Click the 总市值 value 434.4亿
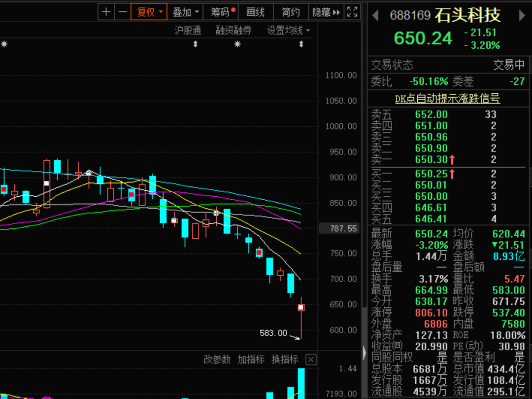Screen dimensions: 532x399 (506, 369)
